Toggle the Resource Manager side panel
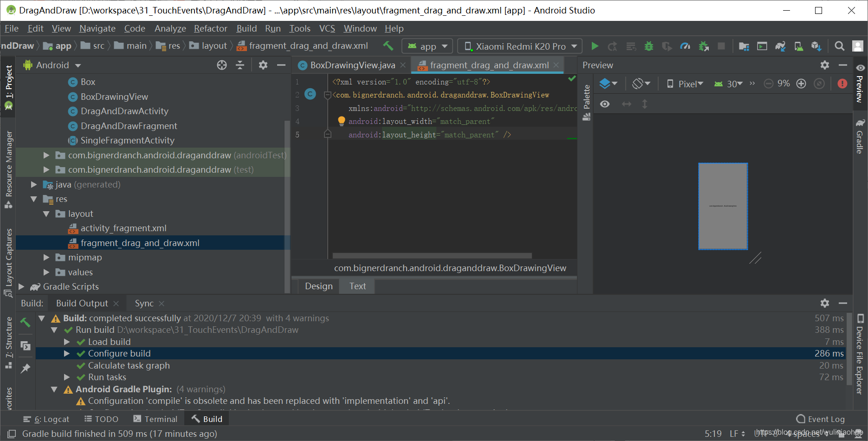The width and height of the screenshot is (868, 441). click(x=8, y=169)
